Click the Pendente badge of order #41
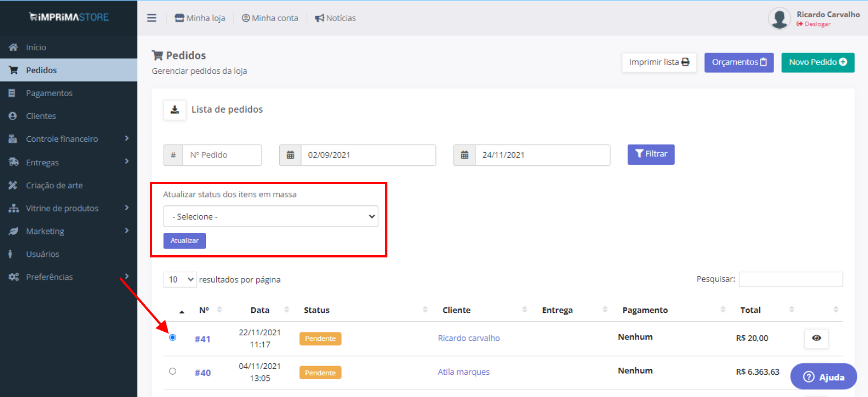Image resolution: width=868 pixels, height=397 pixels. pos(320,339)
